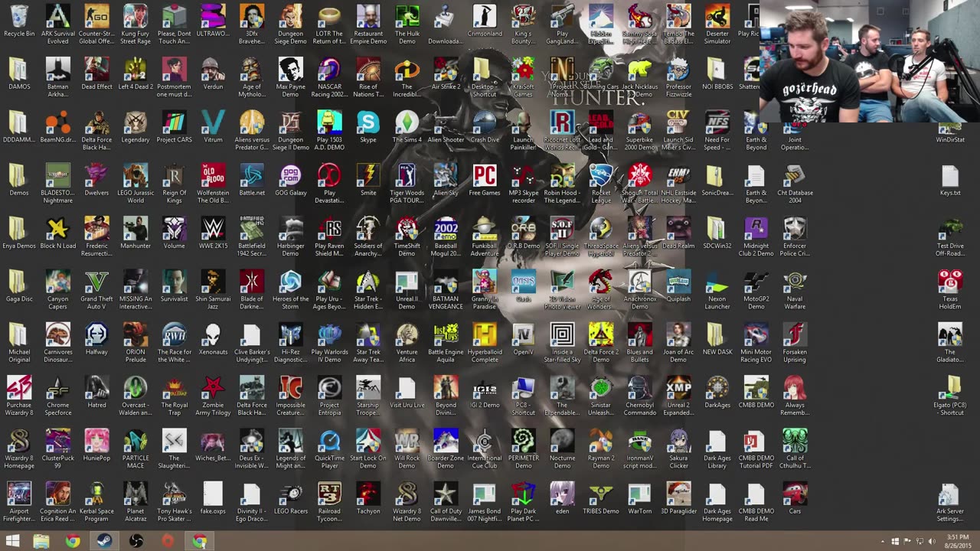Viewport: 980px width, 551px height.
Task: Click the Verdun desktop icon
Action: [x=213, y=74]
